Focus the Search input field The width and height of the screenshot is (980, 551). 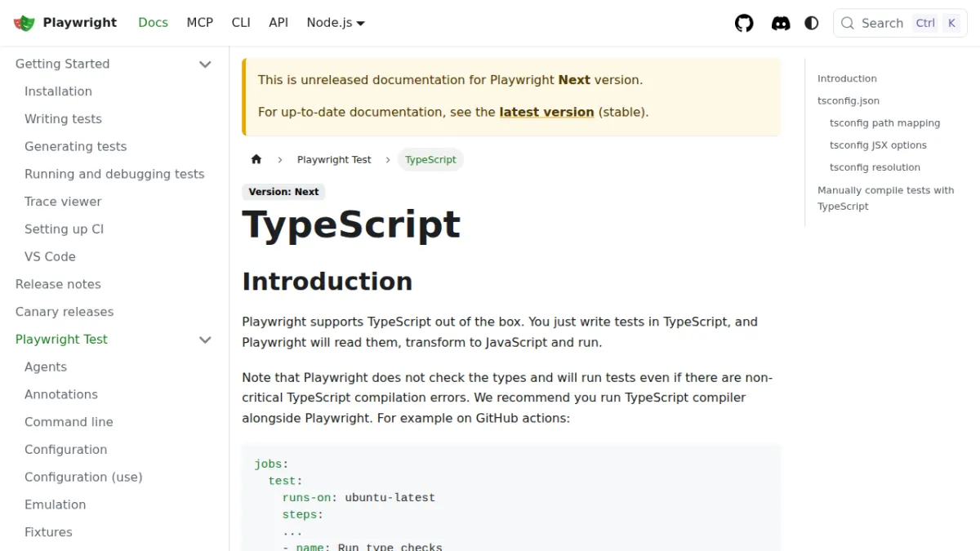[900, 23]
